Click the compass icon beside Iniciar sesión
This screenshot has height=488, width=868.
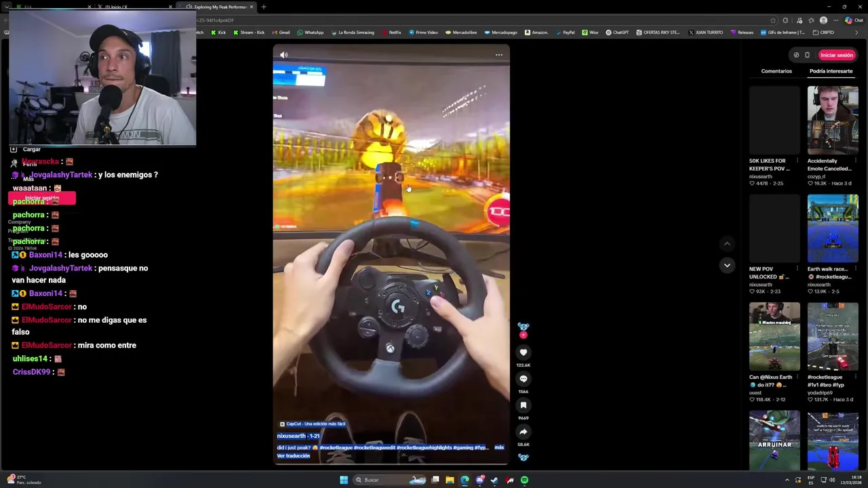coord(796,55)
